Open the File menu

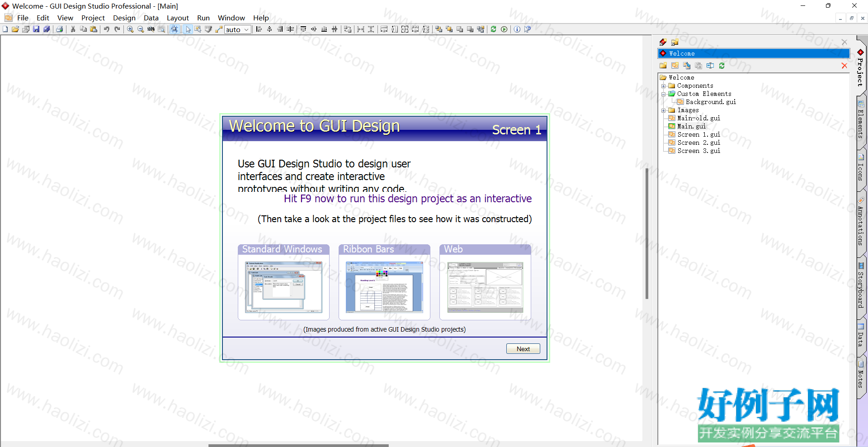(23, 18)
